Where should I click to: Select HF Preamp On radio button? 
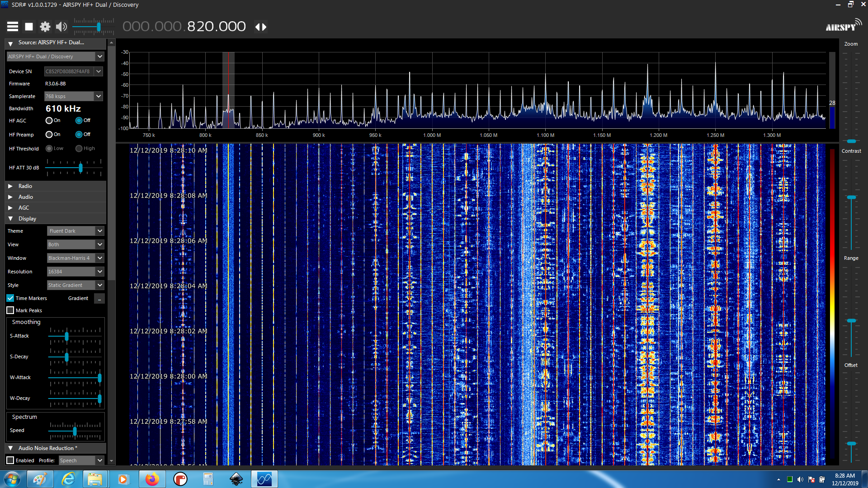pyautogui.click(x=49, y=135)
